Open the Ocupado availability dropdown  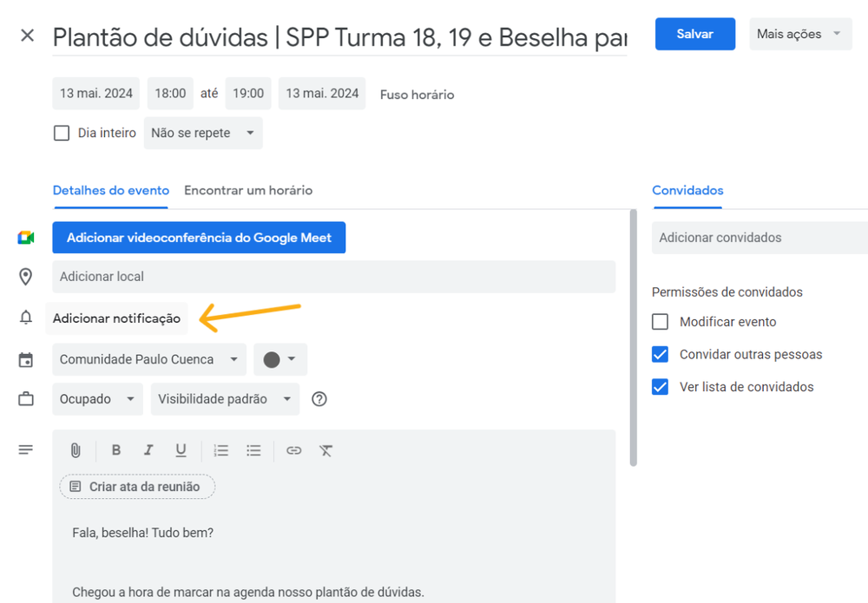[97, 399]
